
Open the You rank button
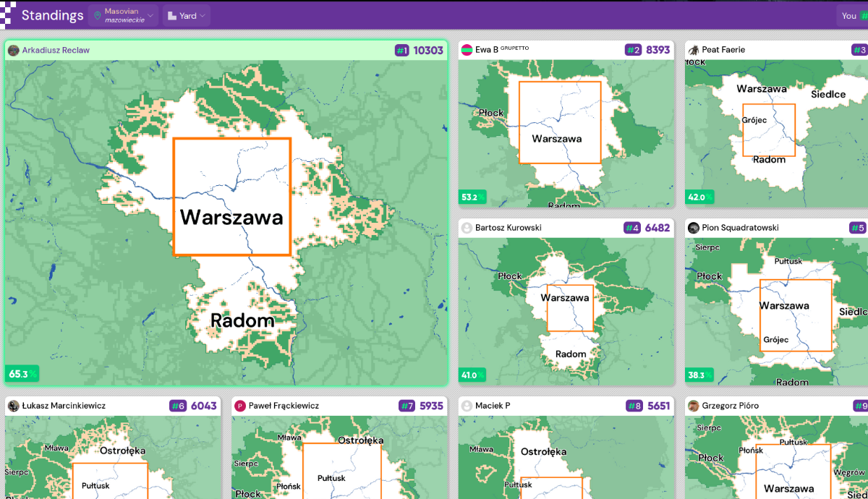point(852,15)
